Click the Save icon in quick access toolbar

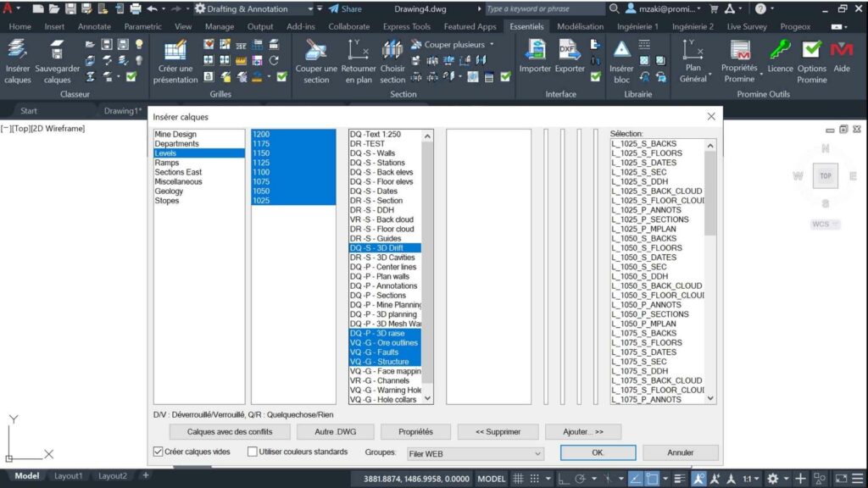(70, 8)
